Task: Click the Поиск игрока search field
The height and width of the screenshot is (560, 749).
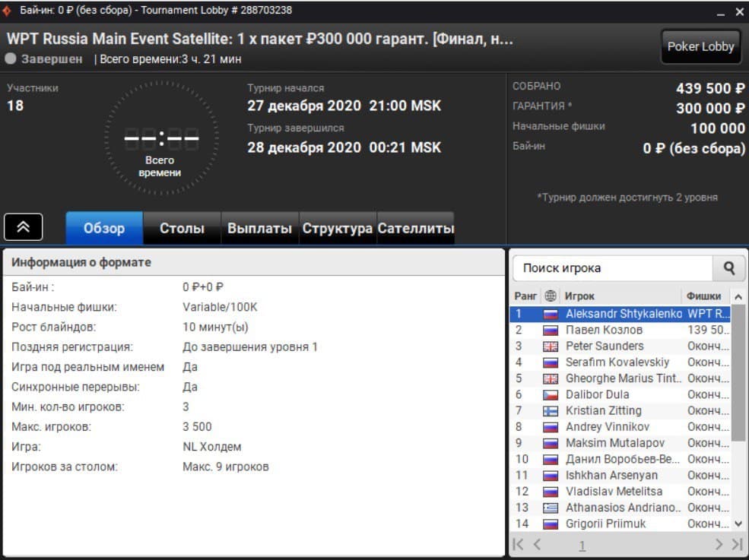Action: click(612, 268)
